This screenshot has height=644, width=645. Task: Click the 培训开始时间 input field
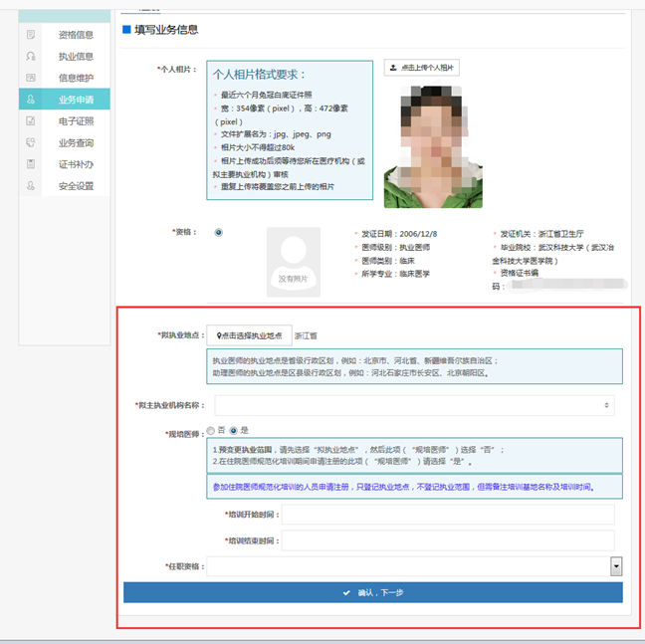click(x=447, y=515)
